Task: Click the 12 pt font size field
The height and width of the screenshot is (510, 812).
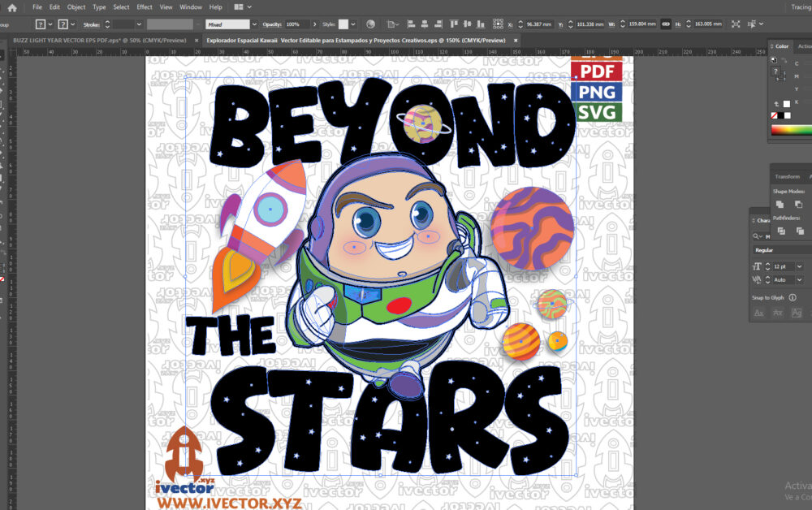Action: (784, 266)
